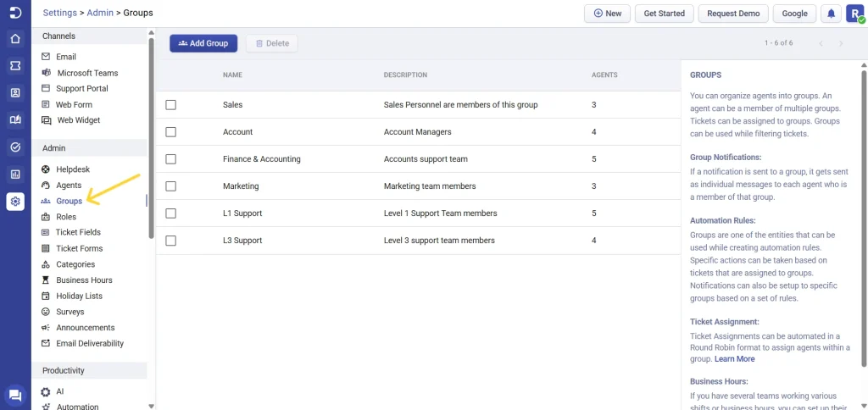Click the New button in header
868x410 pixels.
point(607,14)
